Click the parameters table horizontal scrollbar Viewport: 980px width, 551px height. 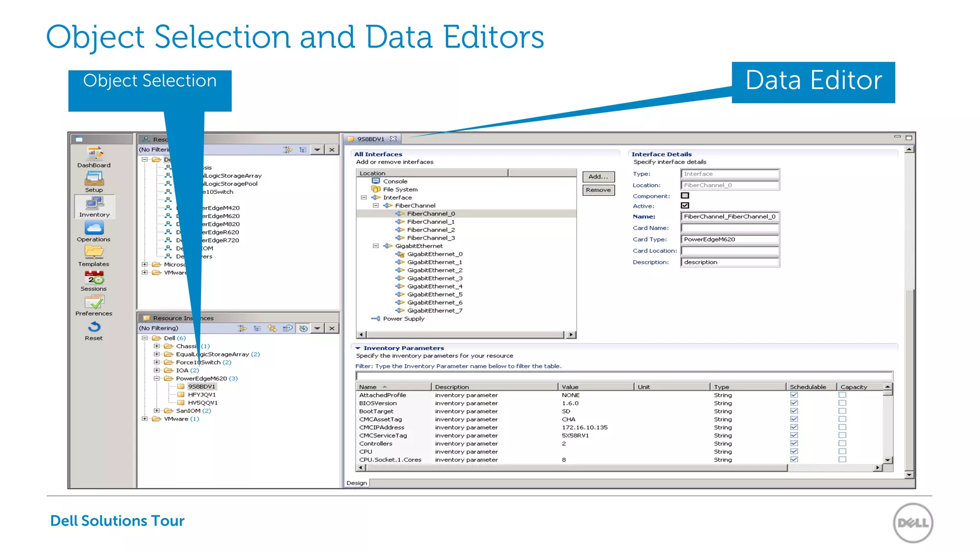tap(576, 468)
